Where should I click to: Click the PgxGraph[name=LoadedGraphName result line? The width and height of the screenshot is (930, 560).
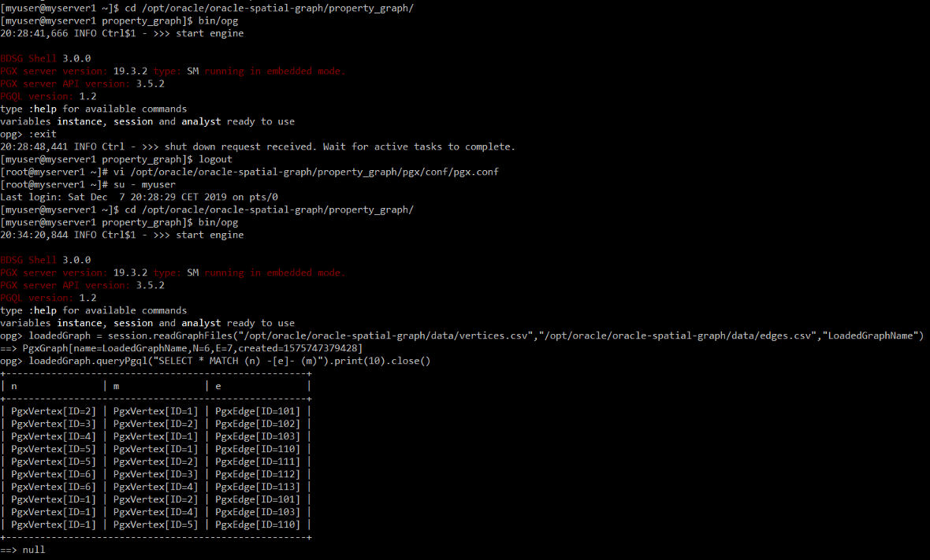click(x=181, y=348)
